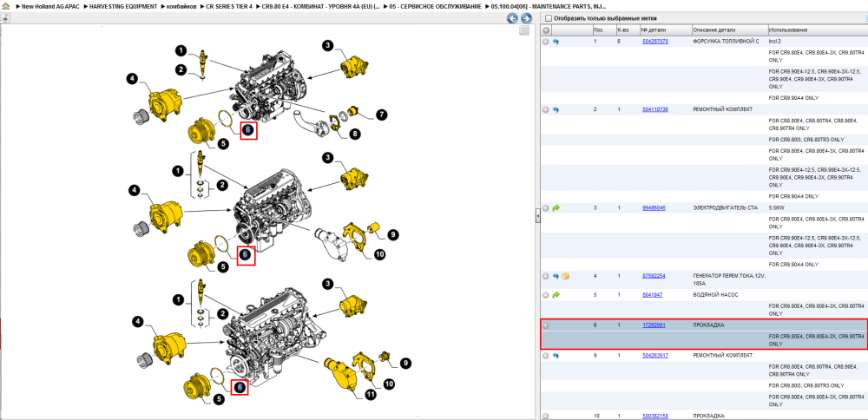The image size is (868, 420).
Task: Select callout 7 on the engine diagram
Action: pyautogui.click(x=381, y=115)
